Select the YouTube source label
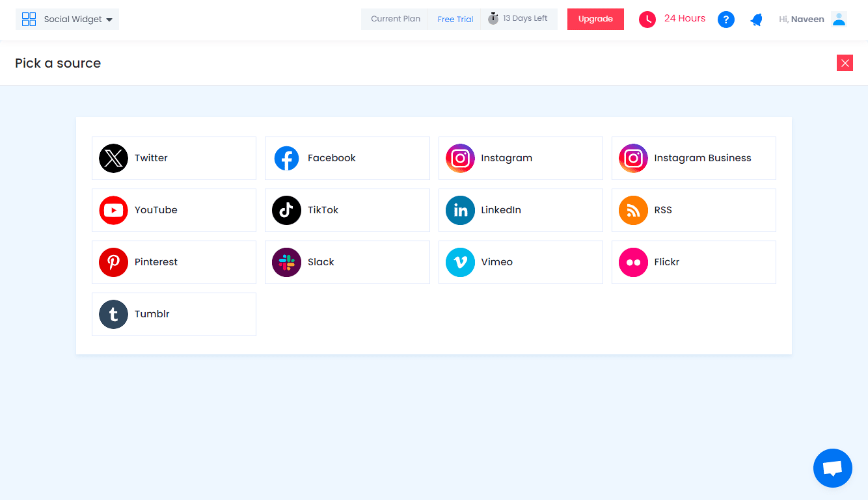The height and width of the screenshot is (500, 868). click(156, 210)
